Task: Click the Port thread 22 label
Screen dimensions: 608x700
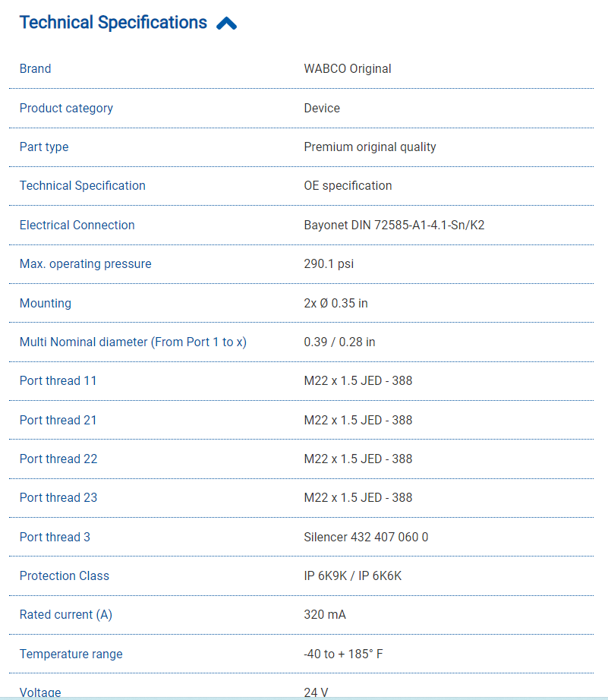Action: (58, 459)
